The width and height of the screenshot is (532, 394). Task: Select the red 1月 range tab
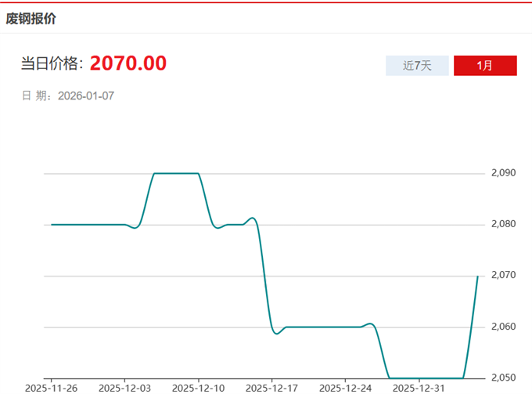pyautogui.click(x=484, y=66)
